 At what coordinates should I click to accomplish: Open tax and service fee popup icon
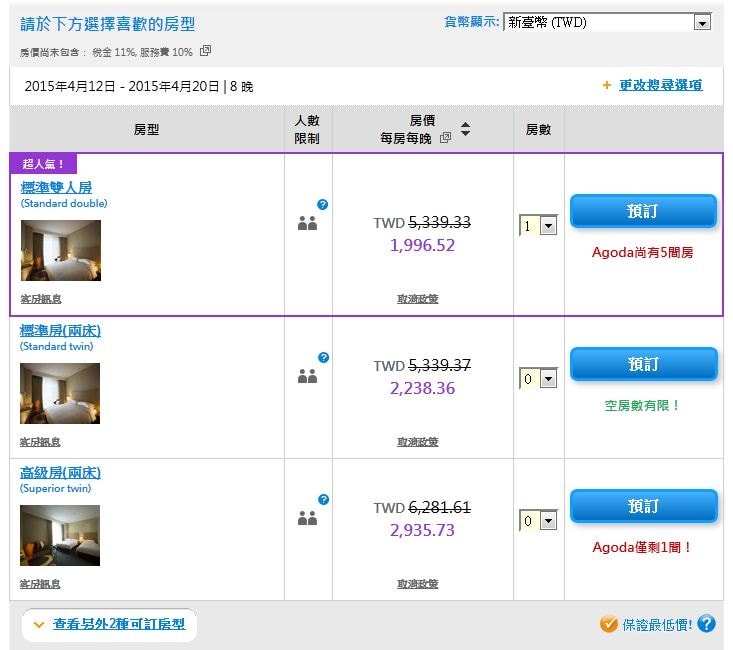(x=205, y=51)
